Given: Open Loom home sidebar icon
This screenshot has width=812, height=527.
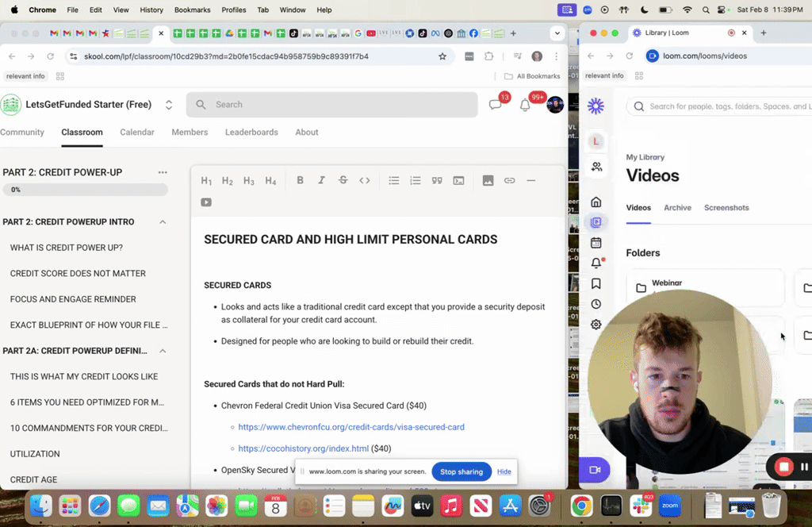Looking at the screenshot, I should tap(596, 202).
